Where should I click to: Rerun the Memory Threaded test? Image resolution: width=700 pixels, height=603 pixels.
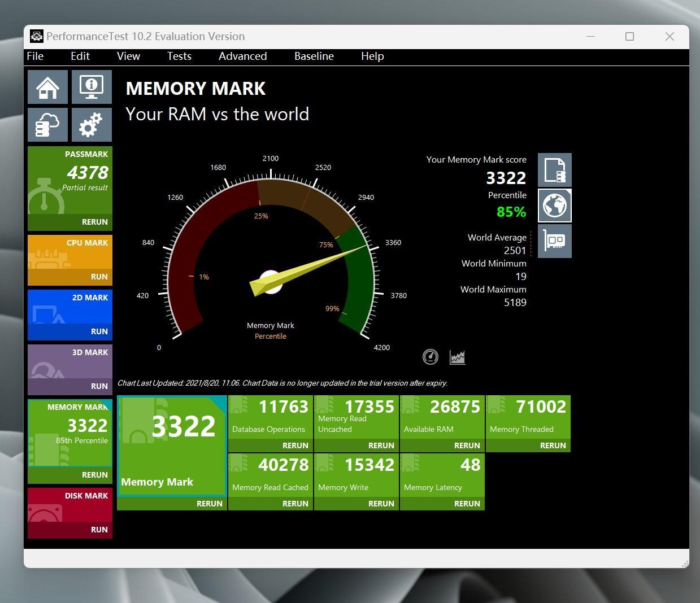click(528, 445)
